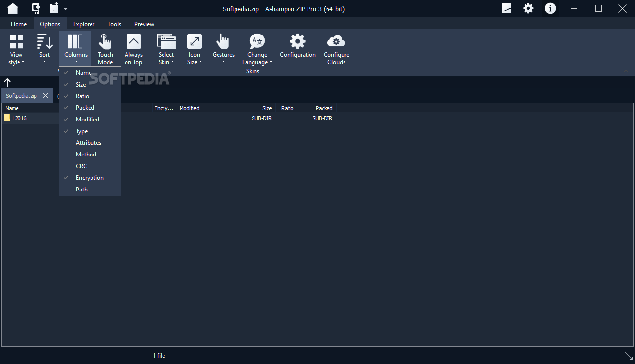Close the Softpedia.zip tab

(x=45, y=96)
